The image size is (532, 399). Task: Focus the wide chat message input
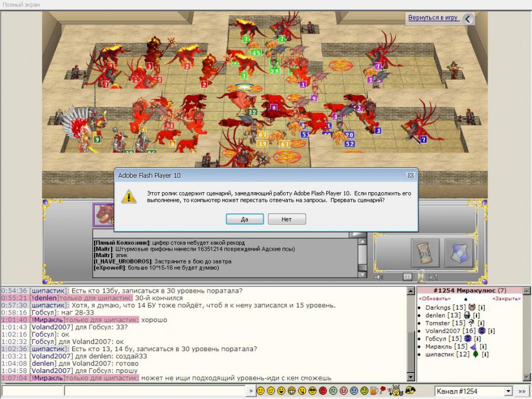tap(154, 391)
